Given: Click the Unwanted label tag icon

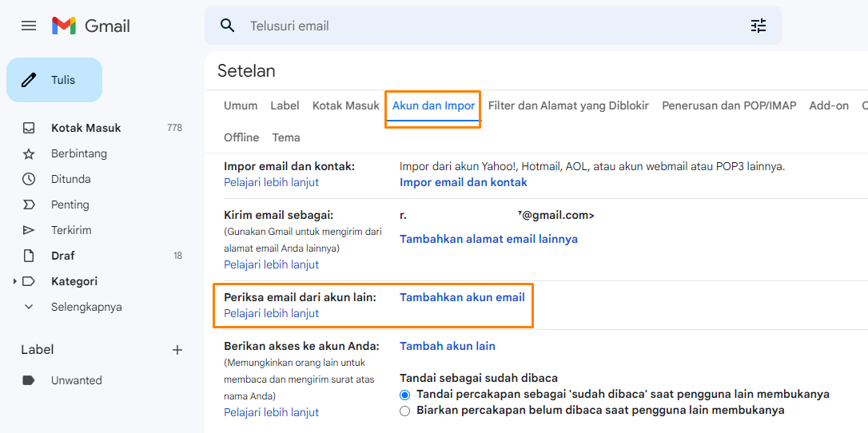Looking at the screenshot, I should tap(29, 380).
